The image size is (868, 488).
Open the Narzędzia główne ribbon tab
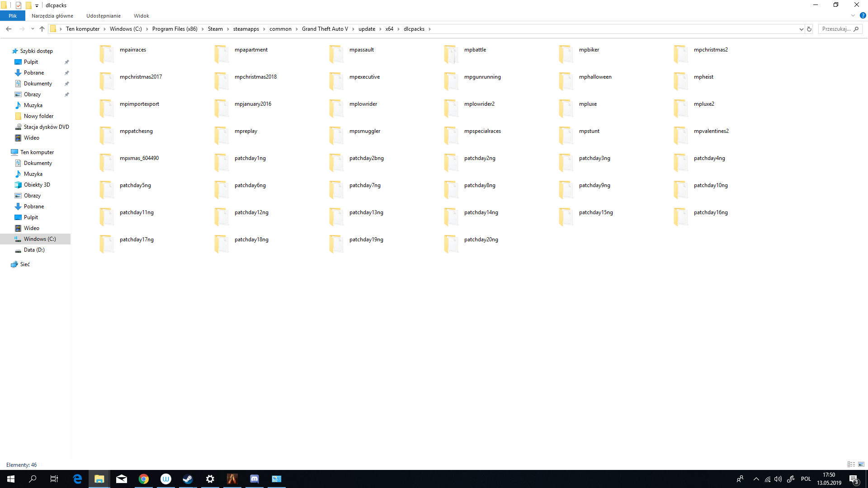coord(52,16)
